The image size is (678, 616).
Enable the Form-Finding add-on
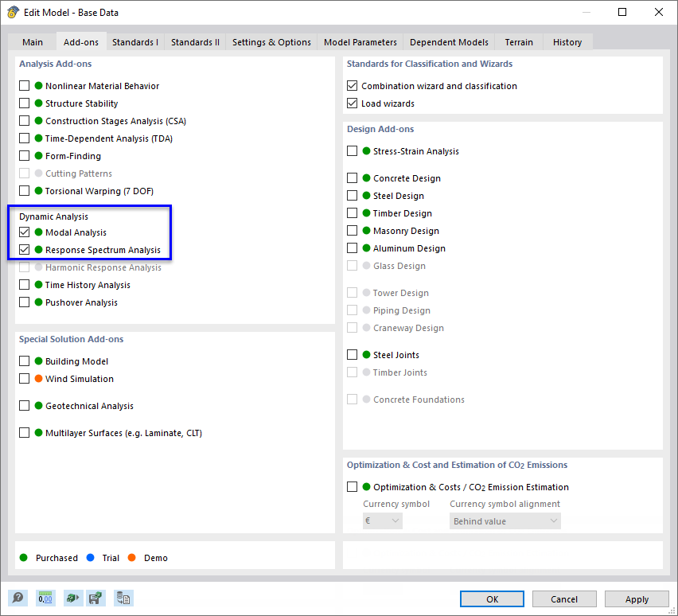[24, 156]
